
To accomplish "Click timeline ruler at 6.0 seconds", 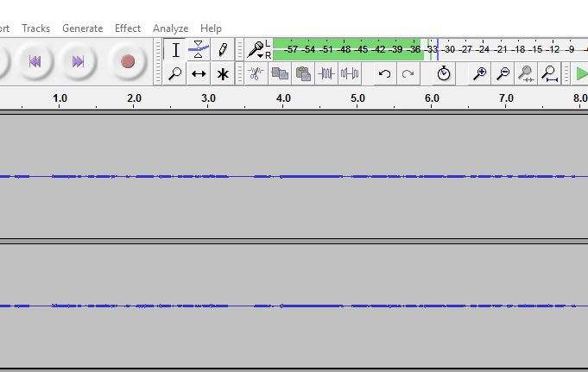I will [432, 99].
